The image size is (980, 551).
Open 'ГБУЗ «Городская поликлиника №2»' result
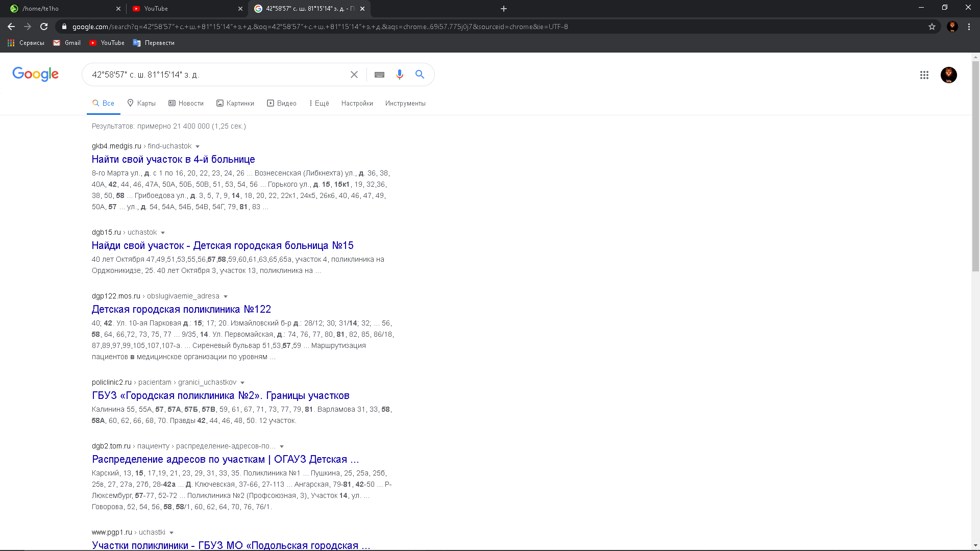tap(220, 395)
